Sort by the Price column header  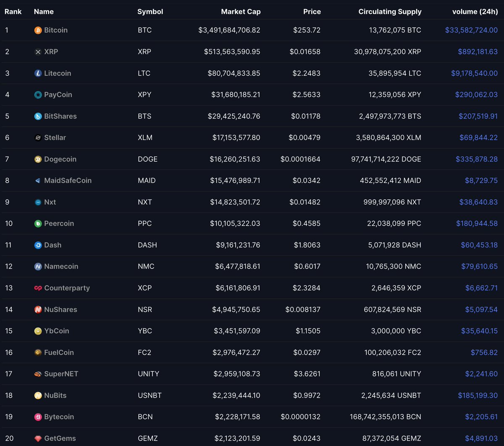click(x=312, y=11)
